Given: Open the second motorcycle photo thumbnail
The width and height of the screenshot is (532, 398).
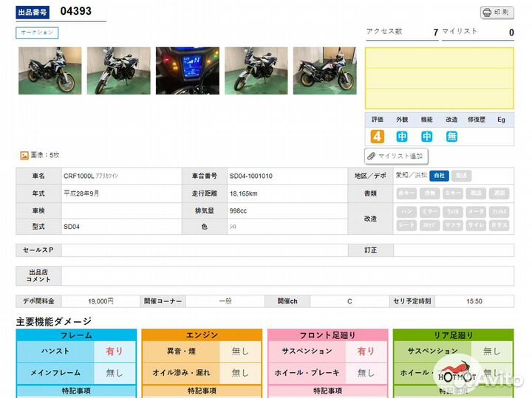Looking at the screenshot, I should point(118,71).
